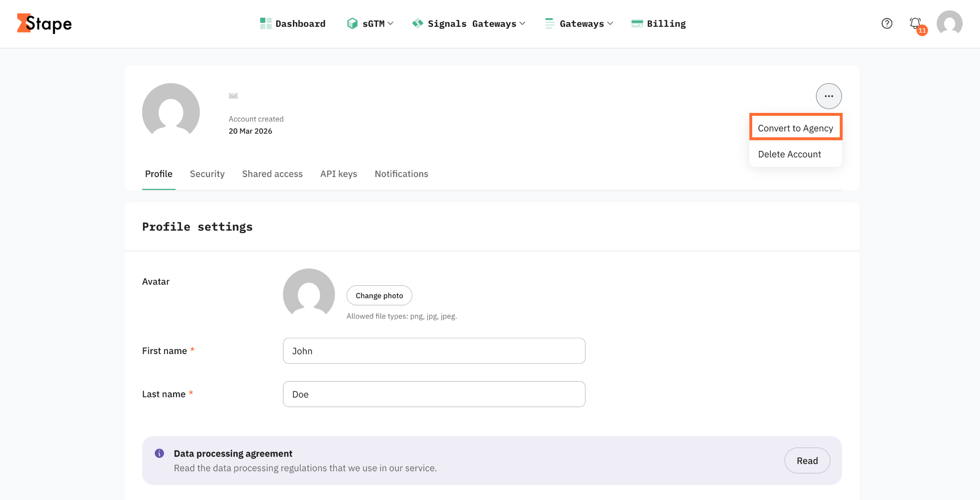The height and width of the screenshot is (500, 980).
Task: Click the Change photo button
Action: (379, 296)
